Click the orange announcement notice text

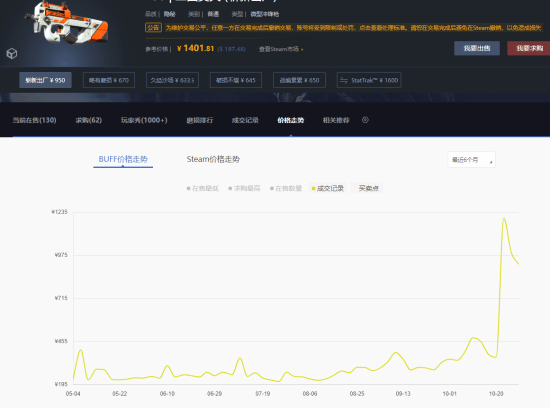(x=353, y=28)
